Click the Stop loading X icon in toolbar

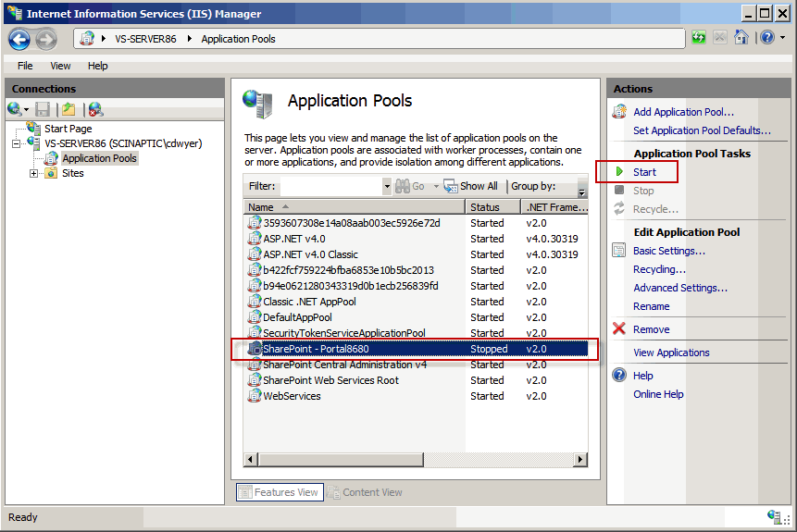point(720,37)
